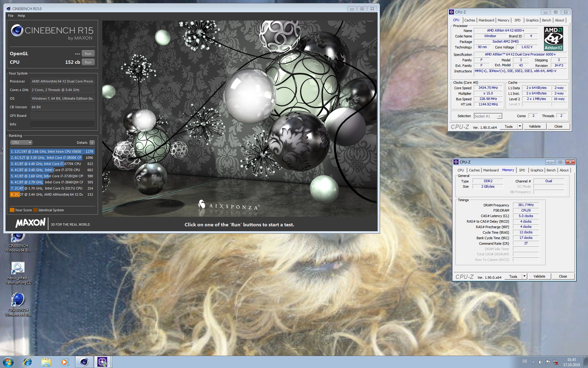Open Windows Media Player from the taskbar
The width and height of the screenshot is (588, 368).
[65, 362]
